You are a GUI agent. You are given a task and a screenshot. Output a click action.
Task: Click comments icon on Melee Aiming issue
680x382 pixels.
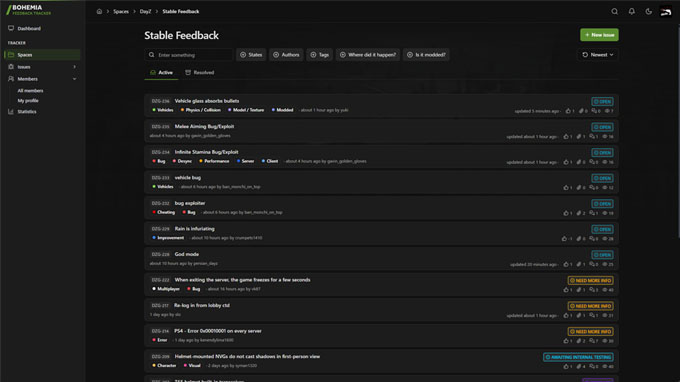point(592,137)
